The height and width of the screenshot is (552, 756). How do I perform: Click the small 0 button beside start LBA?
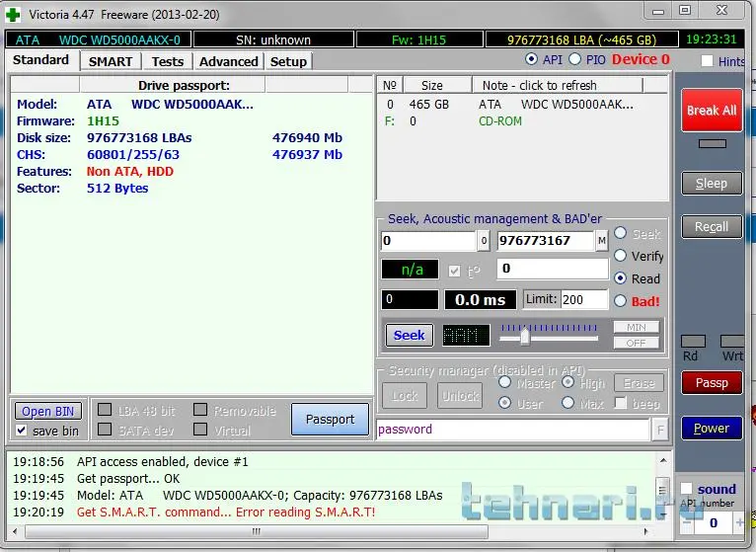click(x=484, y=241)
